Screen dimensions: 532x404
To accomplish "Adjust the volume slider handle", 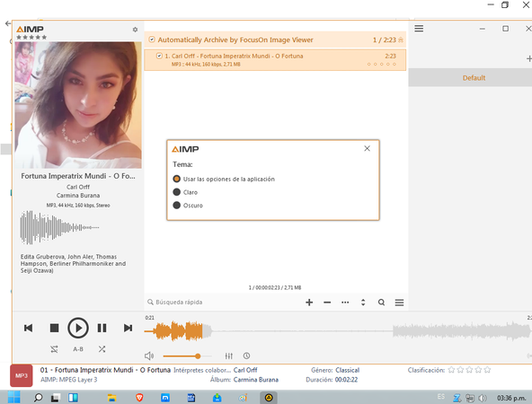I will point(198,356).
